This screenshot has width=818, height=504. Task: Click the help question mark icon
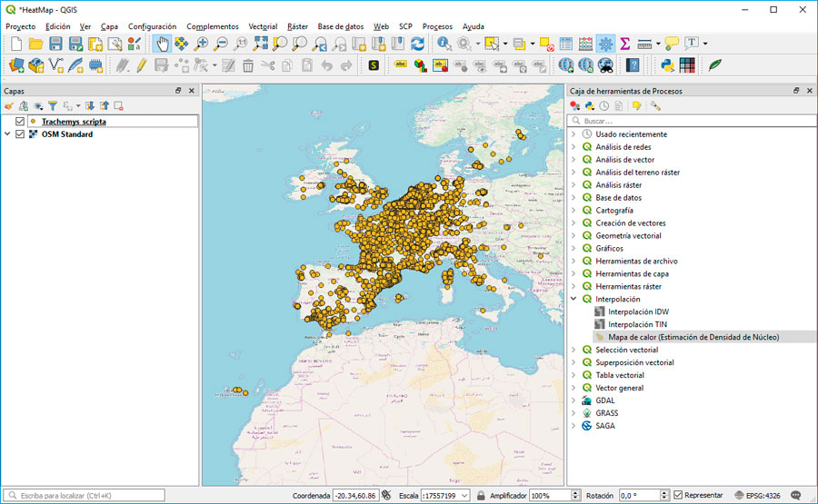(633, 65)
